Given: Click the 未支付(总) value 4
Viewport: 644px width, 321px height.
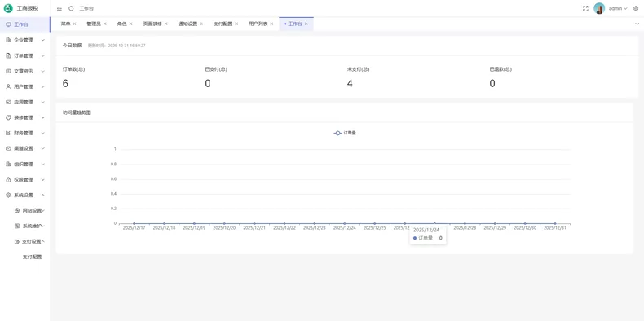Looking at the screenshot, I should [350, 84].
